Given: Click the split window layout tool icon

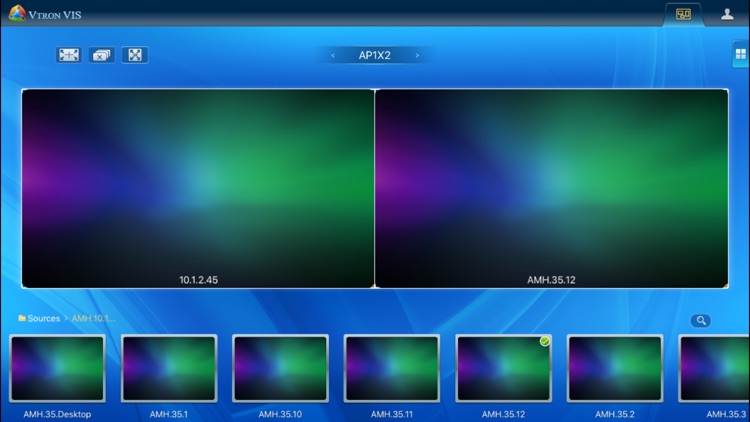Looking at the screenshot, I should 69,55.
